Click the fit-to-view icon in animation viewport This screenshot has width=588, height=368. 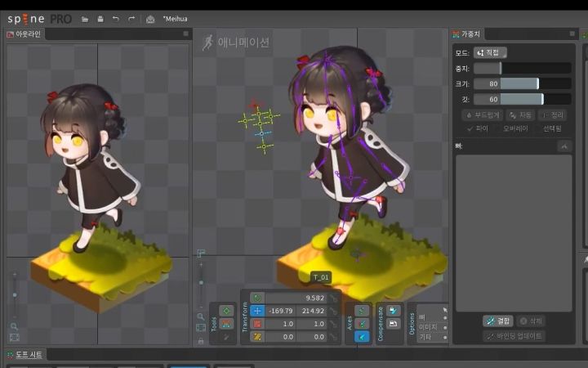coord(201,328)
